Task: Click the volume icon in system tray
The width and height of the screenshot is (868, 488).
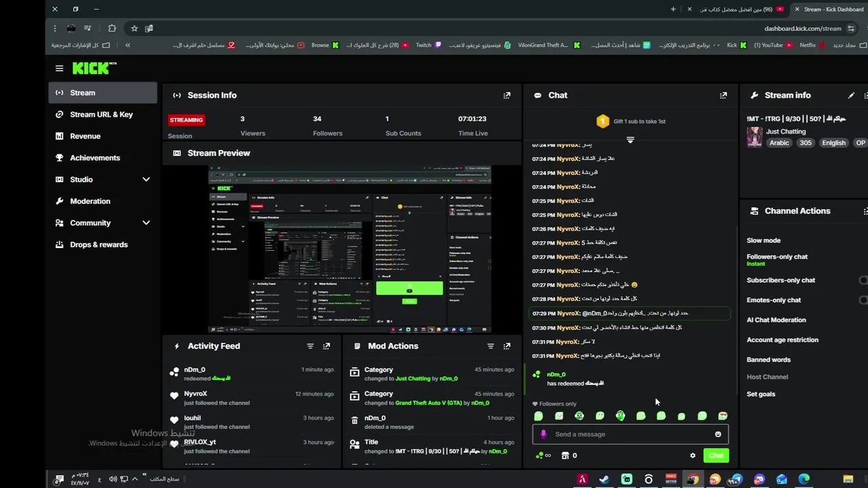Action: coord(113,479)
